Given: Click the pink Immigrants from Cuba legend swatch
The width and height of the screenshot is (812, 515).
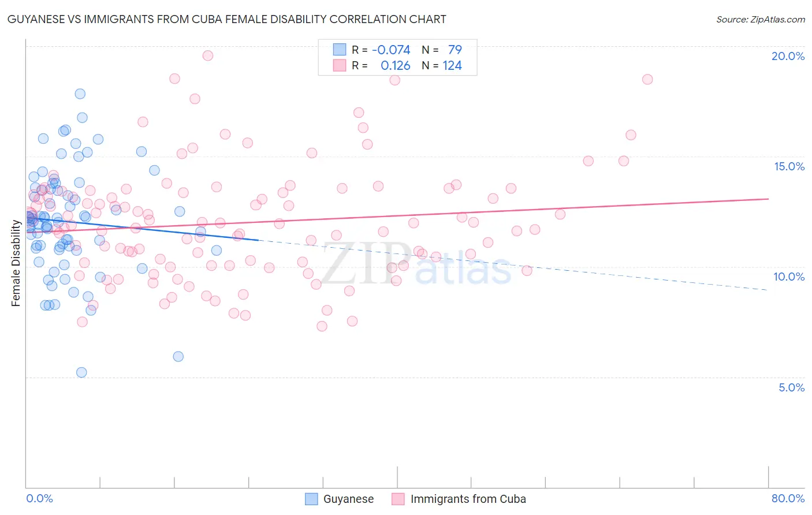Looking at the screenshot, I should coord(398,499).
